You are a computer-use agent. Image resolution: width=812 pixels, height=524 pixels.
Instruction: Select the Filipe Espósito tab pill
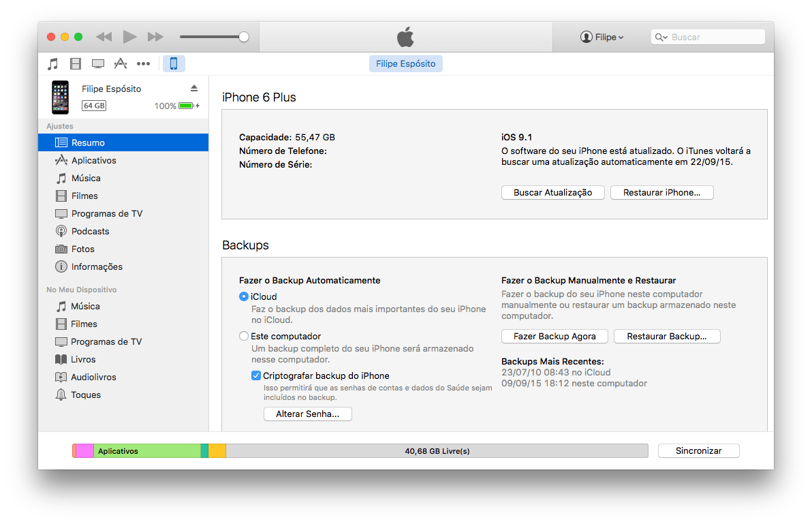(406, 63)
